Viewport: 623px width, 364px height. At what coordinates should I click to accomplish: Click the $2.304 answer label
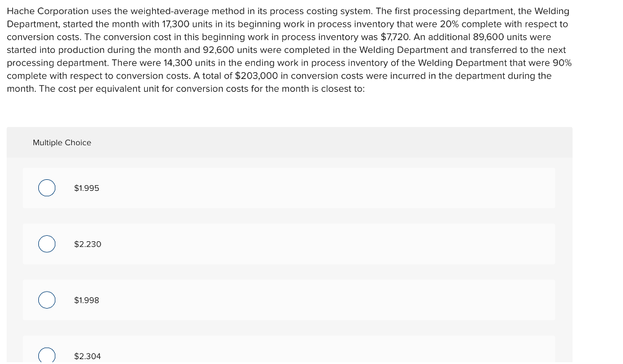click(86, 356)
